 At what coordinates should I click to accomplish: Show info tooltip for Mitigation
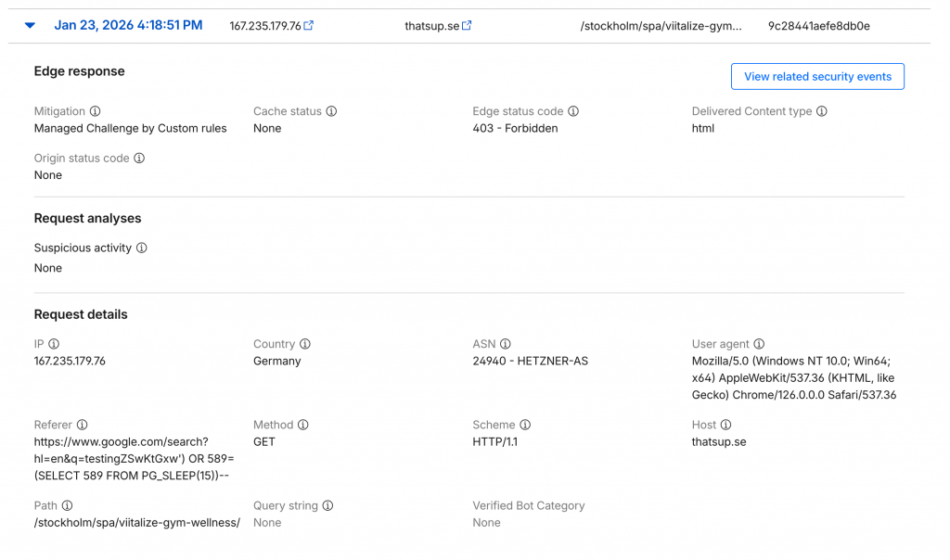pos(96,111)
